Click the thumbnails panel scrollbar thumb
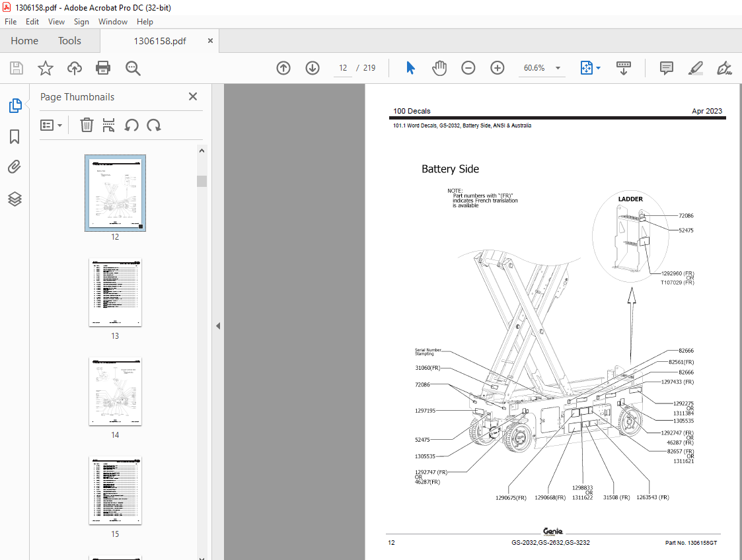Image resolution: width=742 pixels, height=560 pixels. click(x=202, y=181)
